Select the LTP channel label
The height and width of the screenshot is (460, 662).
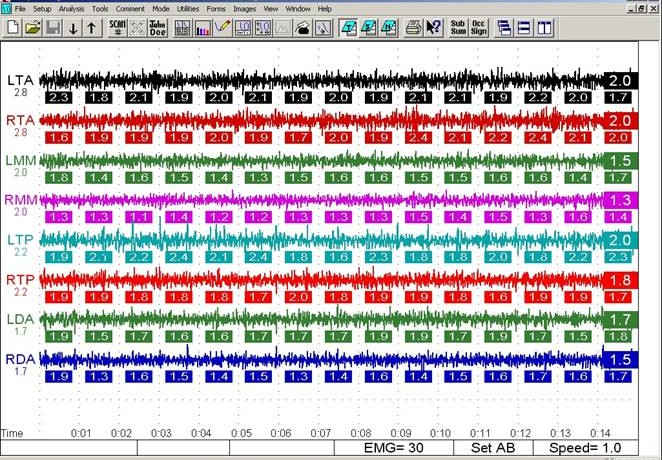click(20, 240)
